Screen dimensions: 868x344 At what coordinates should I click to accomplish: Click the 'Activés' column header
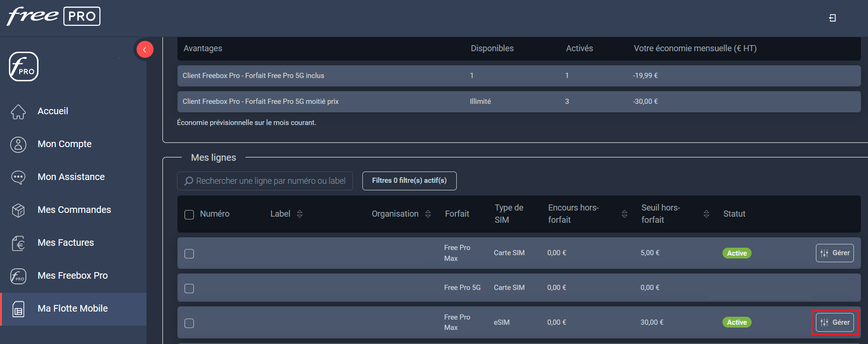tap(579, 48)
